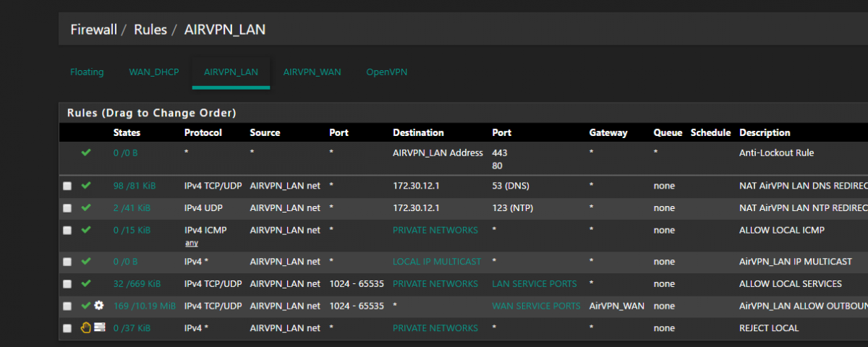
Task: Open PRIVATE NETWORKS alias in REJECT LOCAL row
Action: click(435, 328)
